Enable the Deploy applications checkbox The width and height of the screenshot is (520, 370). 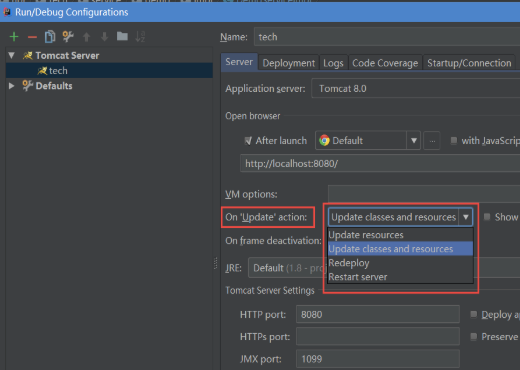(x=473, y=314)
